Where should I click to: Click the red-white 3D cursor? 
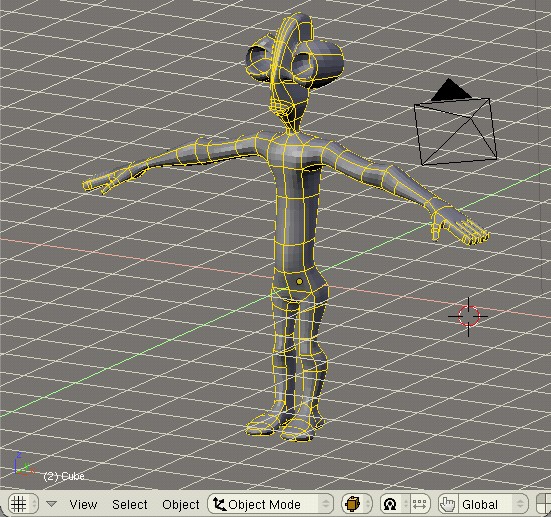(x=468, y=316)
